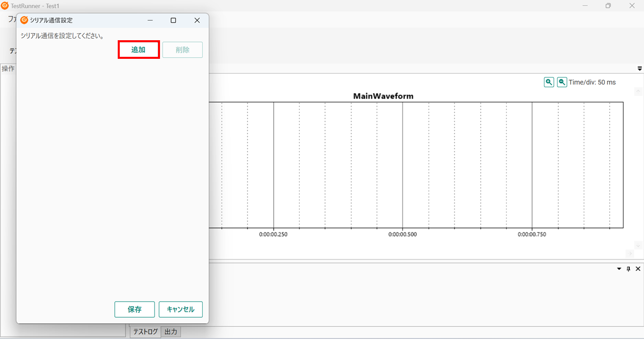Click the waveform scroll-right arrow
The height and width of the screenshot is (362, 644).
click(629, 253)
